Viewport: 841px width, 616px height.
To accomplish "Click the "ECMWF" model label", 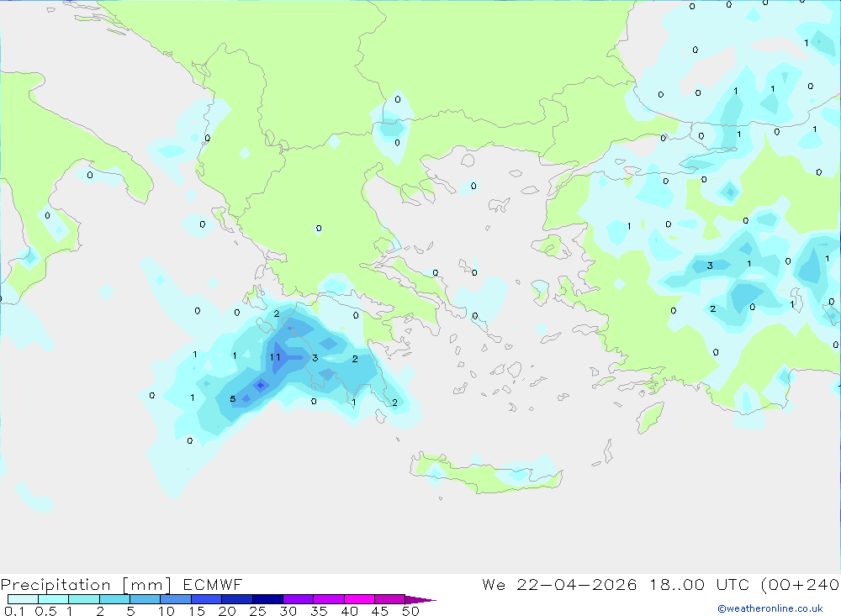I will coord(213,585).
